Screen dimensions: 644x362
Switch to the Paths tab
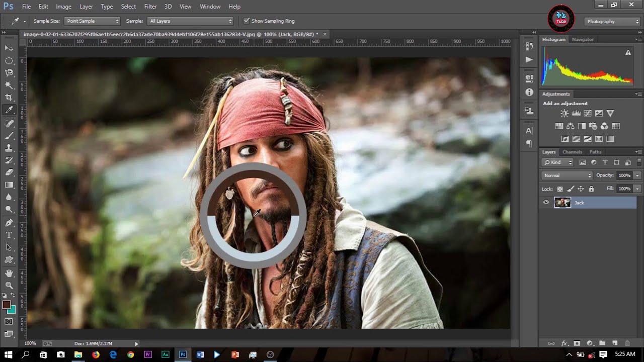pyautogui.click(x=595, y=152)
